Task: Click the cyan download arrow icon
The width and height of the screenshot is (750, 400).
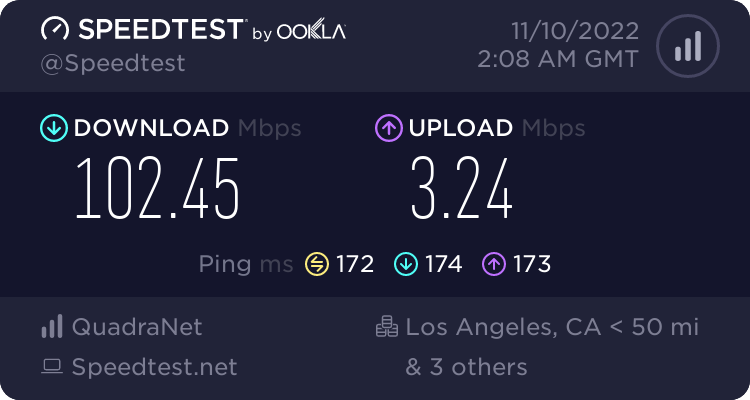Action: coord(53,128)
